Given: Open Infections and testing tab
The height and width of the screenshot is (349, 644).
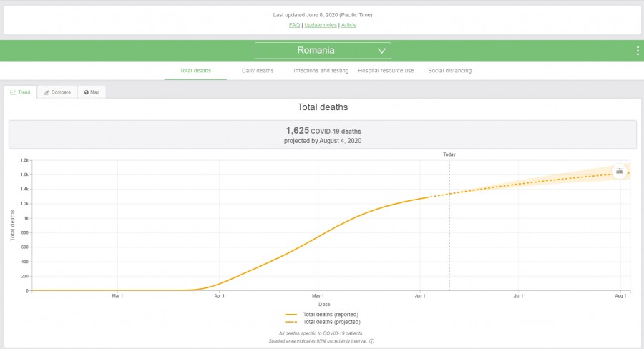Looking at the screenshot, I should click(321, 71).
